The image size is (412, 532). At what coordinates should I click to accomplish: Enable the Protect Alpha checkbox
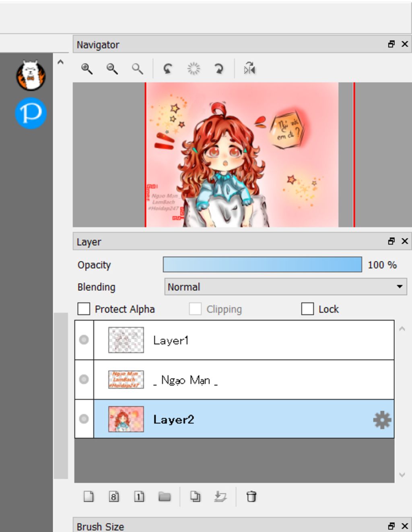click(x=84, y=309)
